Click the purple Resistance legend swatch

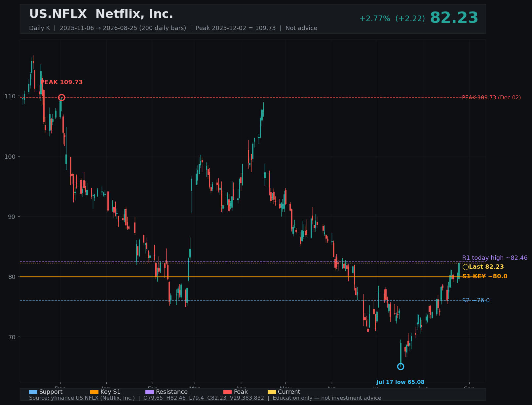click(150, 392)
